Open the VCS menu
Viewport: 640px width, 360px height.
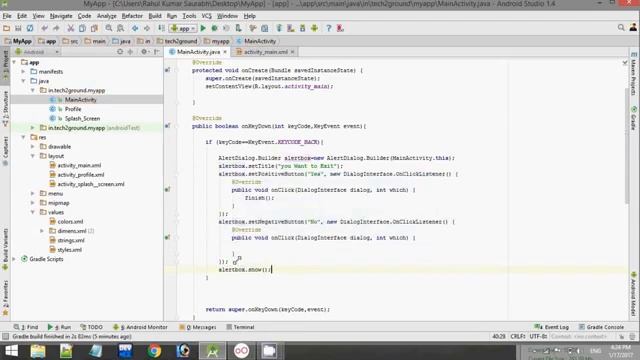coord(207,16)
